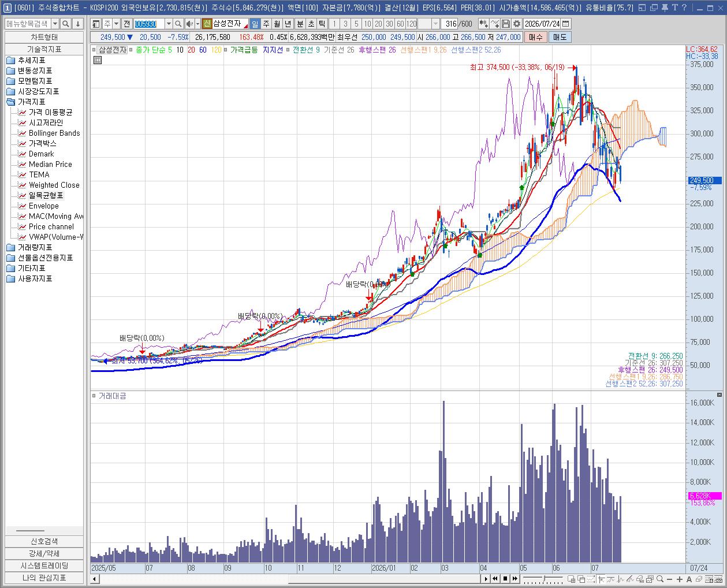Select the 60 interval button in the top toolbar
This screenshot has width=727, height=588.
[400, 24]
